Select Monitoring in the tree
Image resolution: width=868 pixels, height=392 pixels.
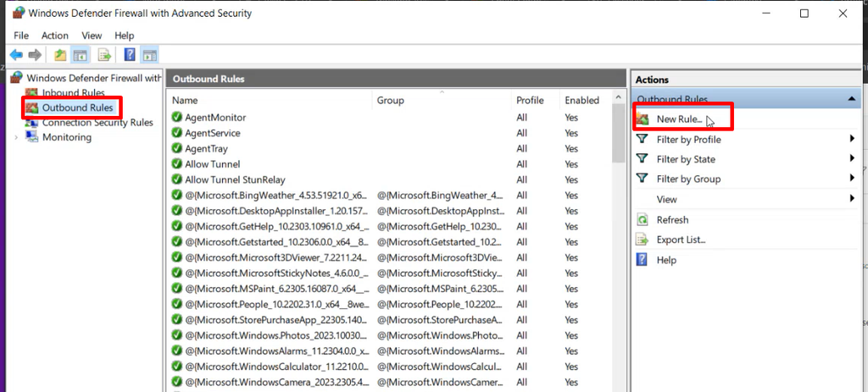tap(67, 137)
